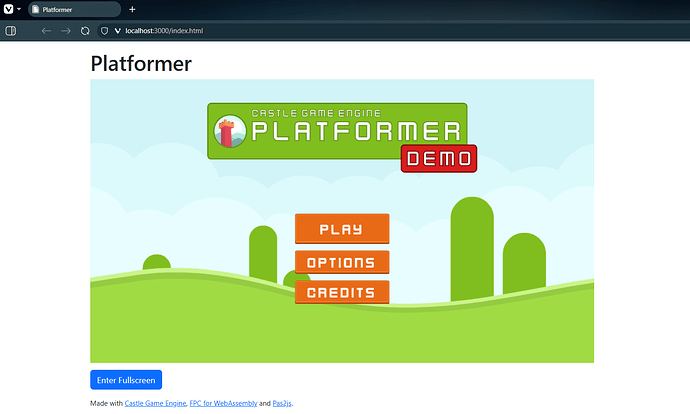The image size is (690, 414).
Task: Select the Platformer browser tab
Action: 74,9
